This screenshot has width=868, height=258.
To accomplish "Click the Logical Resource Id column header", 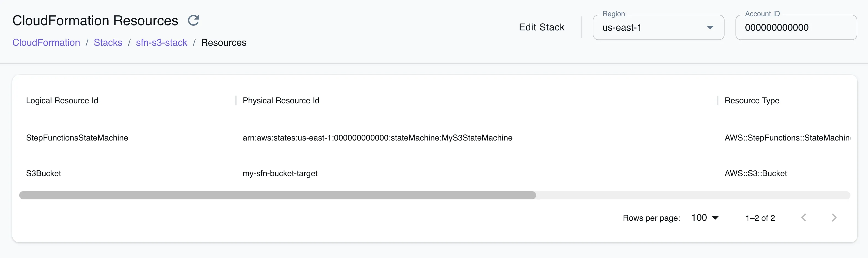I will 62,100.
